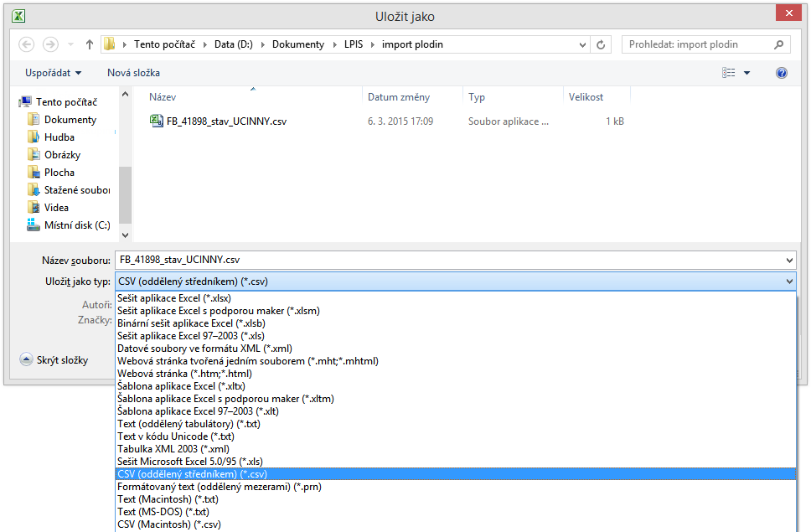Image resolution: width=811 pixels, height=532 pixels.
Task: Click the folder icon in address bar
Action: (x=109, y=44)
